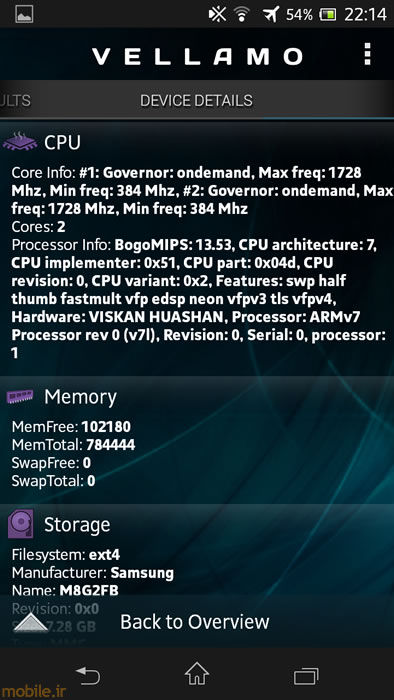Open recent apps from navigation bar
Screen dimensions: 394x700
[306, 676]
